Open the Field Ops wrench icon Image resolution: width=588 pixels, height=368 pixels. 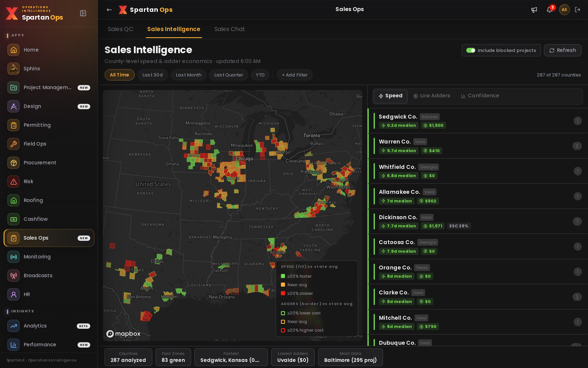(x=13, y=144)
